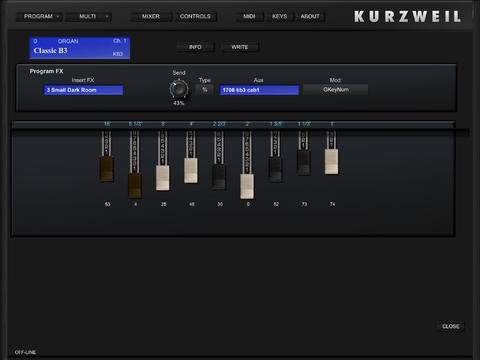Click the brown 16' drawbar handle
Viewport: 480px width, 360px height.
tap(107, 169)
